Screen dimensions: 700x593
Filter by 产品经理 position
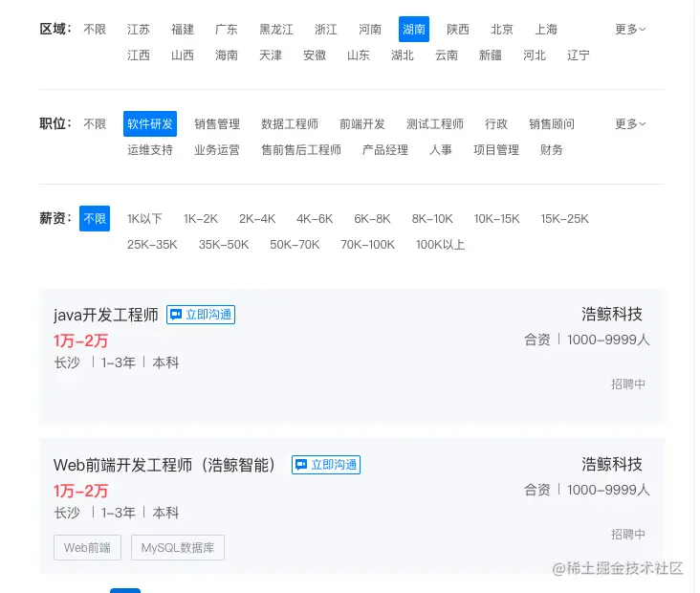click(385, 150)
